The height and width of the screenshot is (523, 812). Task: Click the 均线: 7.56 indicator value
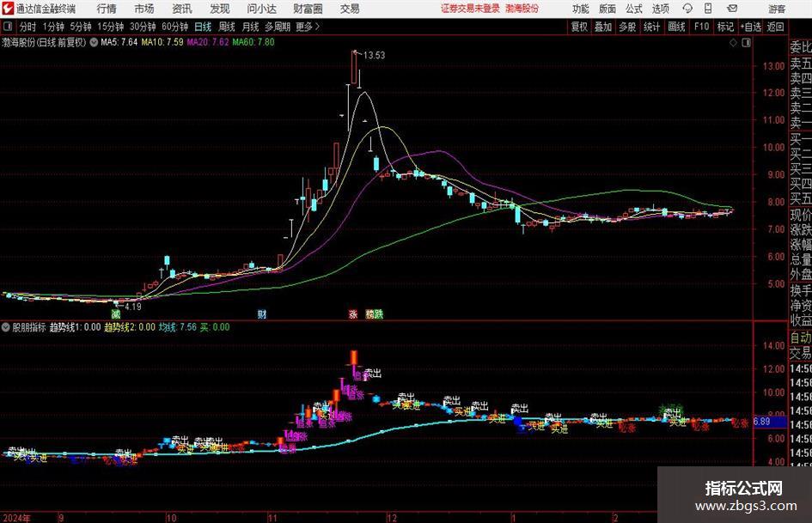pyautogui.click(x=178, y=327)
